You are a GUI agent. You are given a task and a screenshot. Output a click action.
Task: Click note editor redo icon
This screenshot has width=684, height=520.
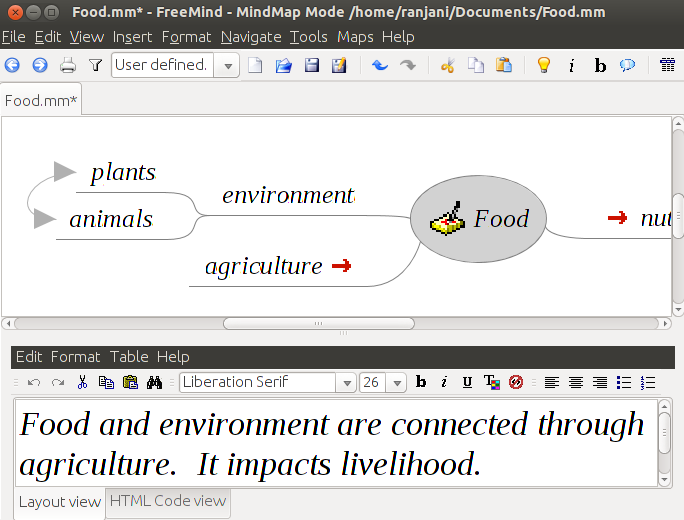point(58,383)
